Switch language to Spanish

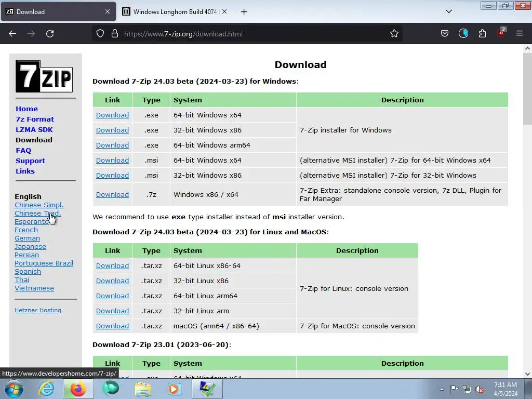pyautogui.click(x=28, y=271)
